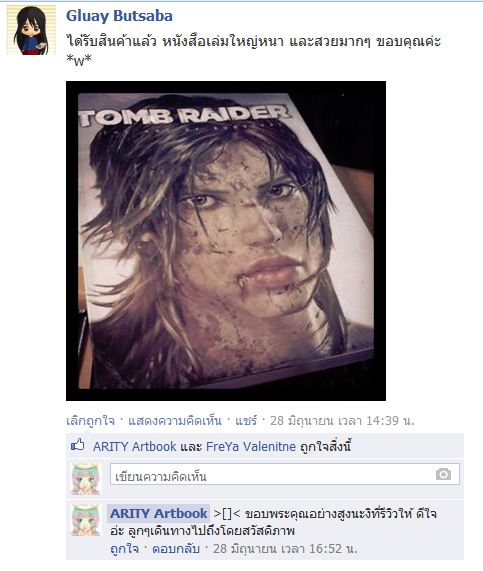Click แสดงความคิดเห็น under the photo
Image resolution: width=483 pixels, height=571 pixels.
(174, 421)
